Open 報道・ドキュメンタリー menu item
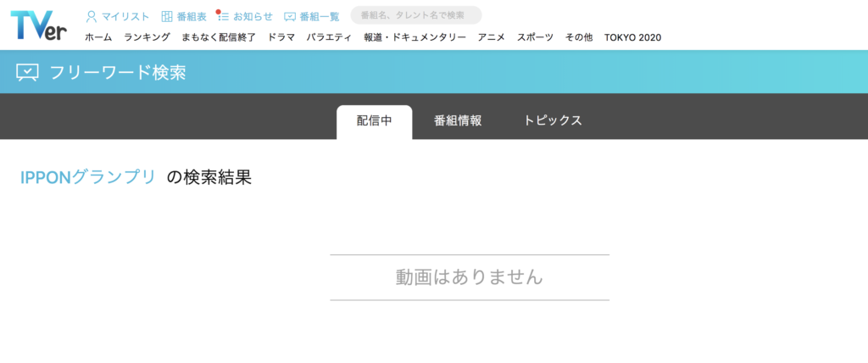The width and height of the screenshot is (868, 363). (415, 37)
